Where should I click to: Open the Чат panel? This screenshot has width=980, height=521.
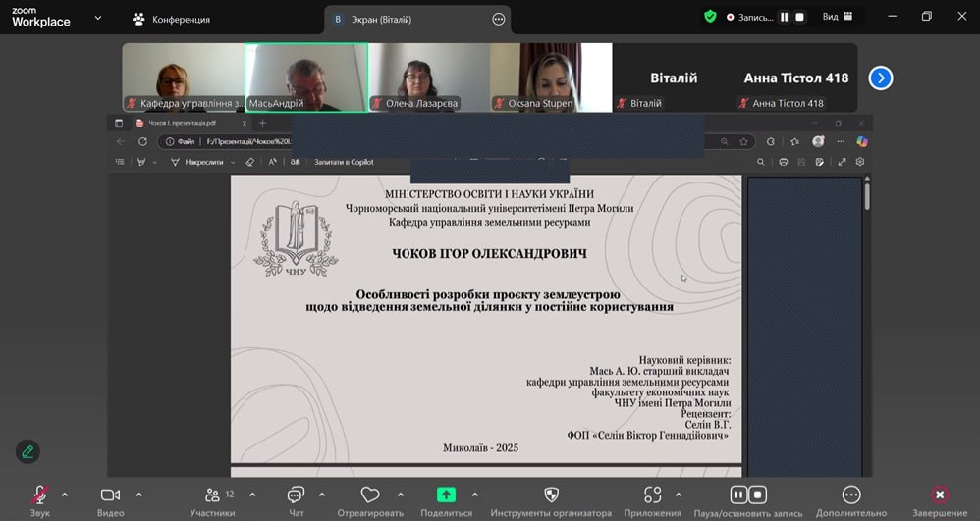click(296, 501)
